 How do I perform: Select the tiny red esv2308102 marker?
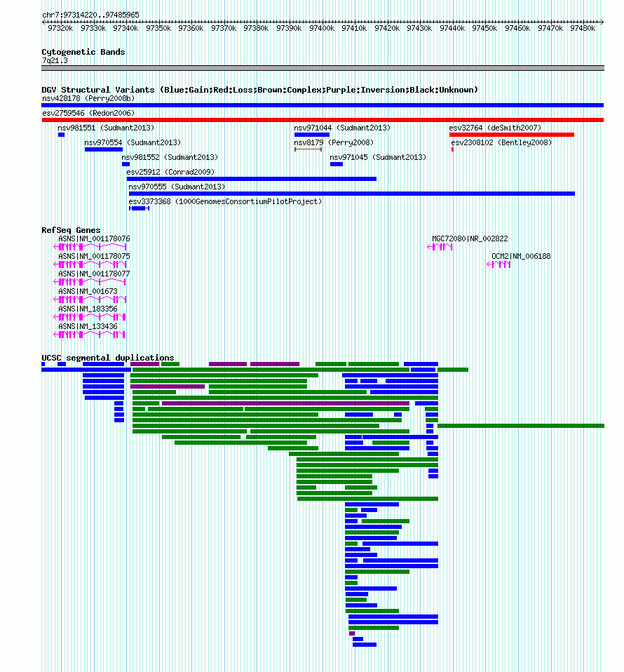(452, 149)
